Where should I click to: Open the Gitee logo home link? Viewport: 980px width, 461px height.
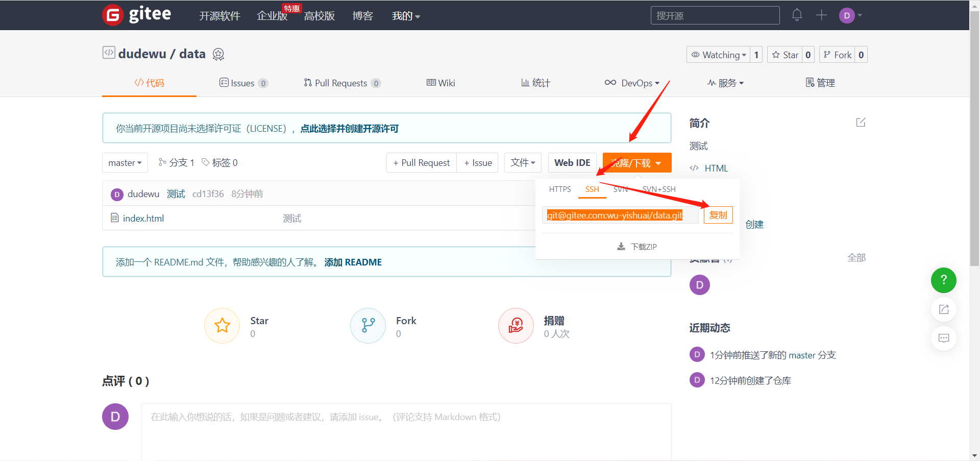point(137,15)
